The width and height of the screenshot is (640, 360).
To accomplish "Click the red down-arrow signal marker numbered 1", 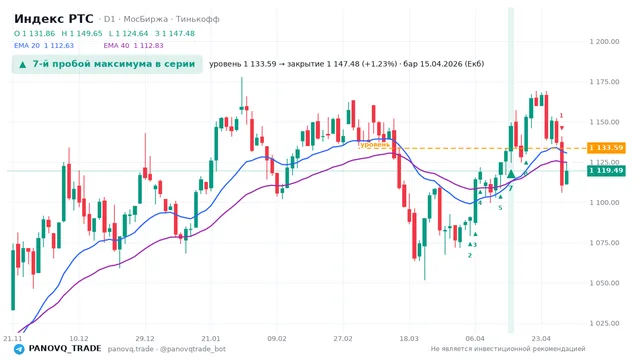I will tap(562, 128).
